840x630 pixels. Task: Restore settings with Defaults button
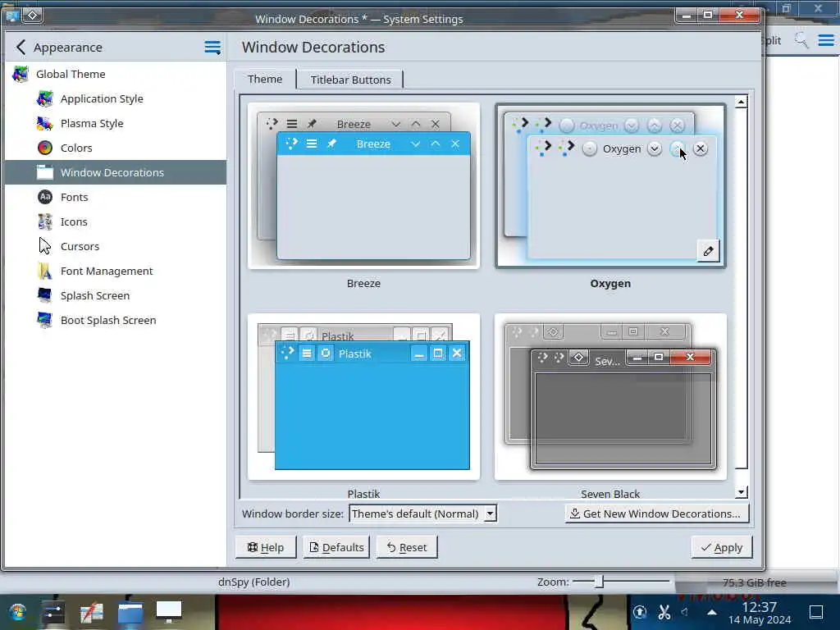[336, 547]
